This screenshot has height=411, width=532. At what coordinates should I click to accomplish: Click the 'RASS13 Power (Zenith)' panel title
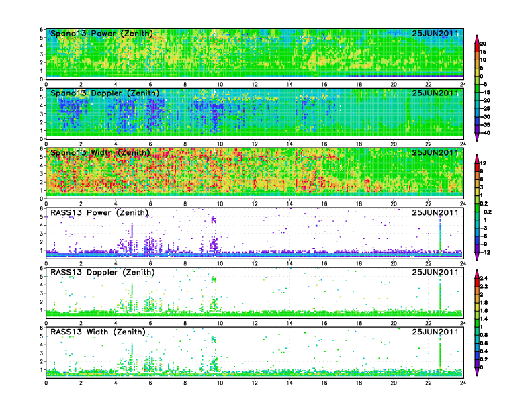pyautogui.click(x=99, y=213)
